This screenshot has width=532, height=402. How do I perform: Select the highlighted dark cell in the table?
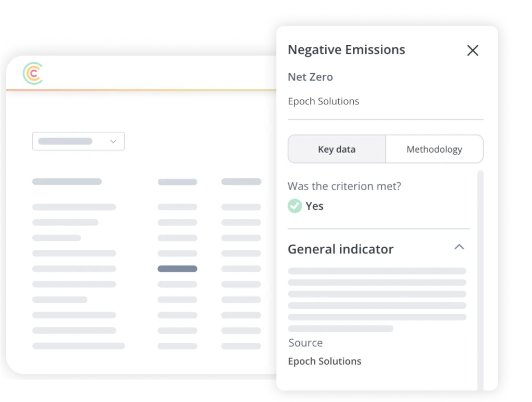tap(177, 269)
